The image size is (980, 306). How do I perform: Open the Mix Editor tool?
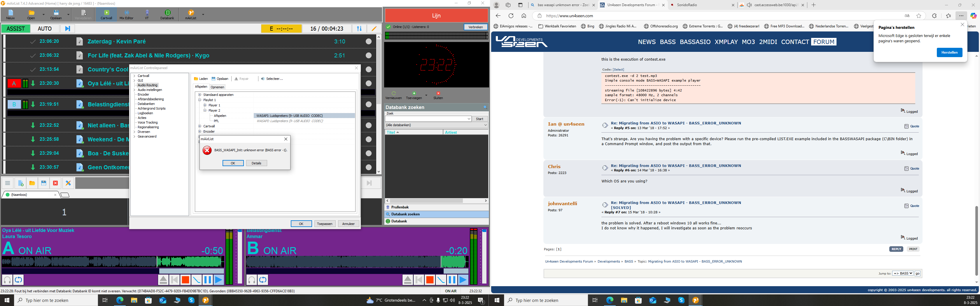tap(126, 15)
